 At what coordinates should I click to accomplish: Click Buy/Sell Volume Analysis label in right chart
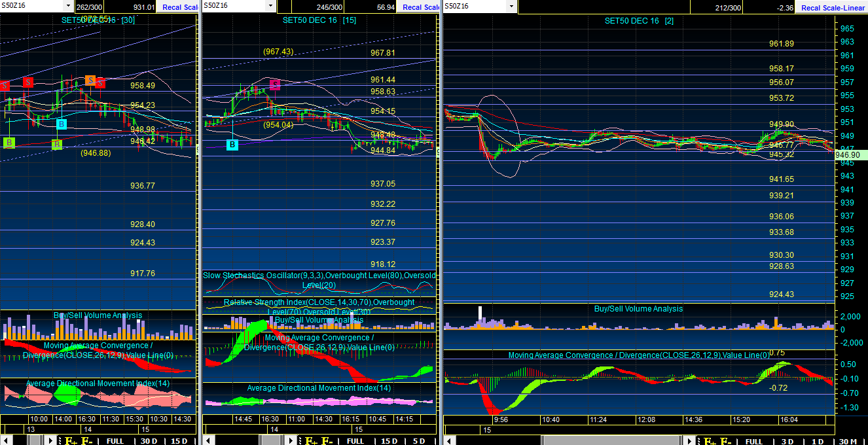click(x=638, y=309)
